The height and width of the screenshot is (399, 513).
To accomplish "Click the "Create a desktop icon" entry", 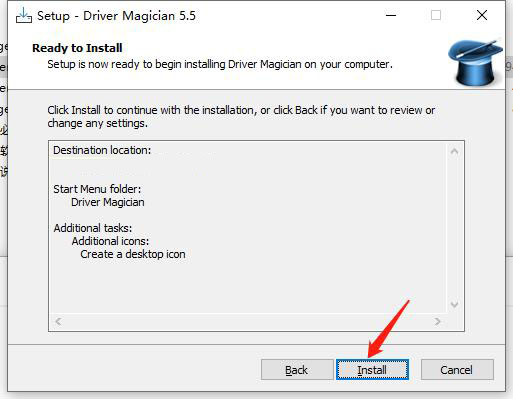I will [x=133, y=254].
